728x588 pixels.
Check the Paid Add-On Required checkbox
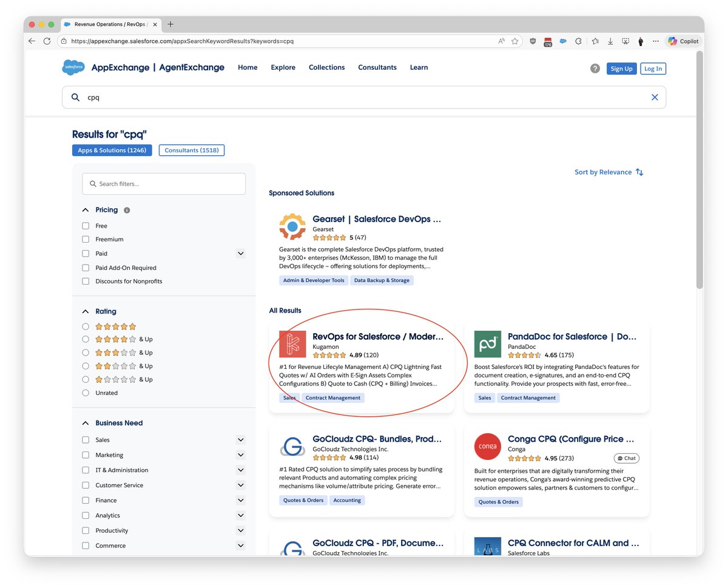coord(86,268)
